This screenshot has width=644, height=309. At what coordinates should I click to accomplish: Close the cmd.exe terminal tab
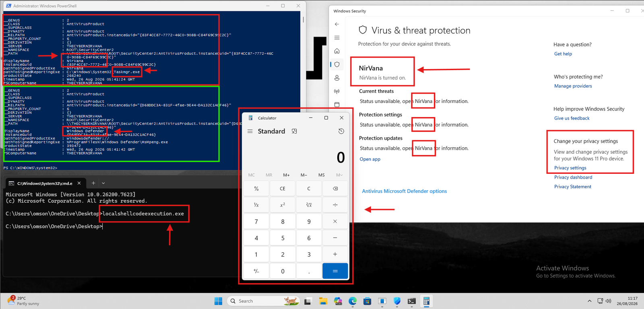point(79,183)
